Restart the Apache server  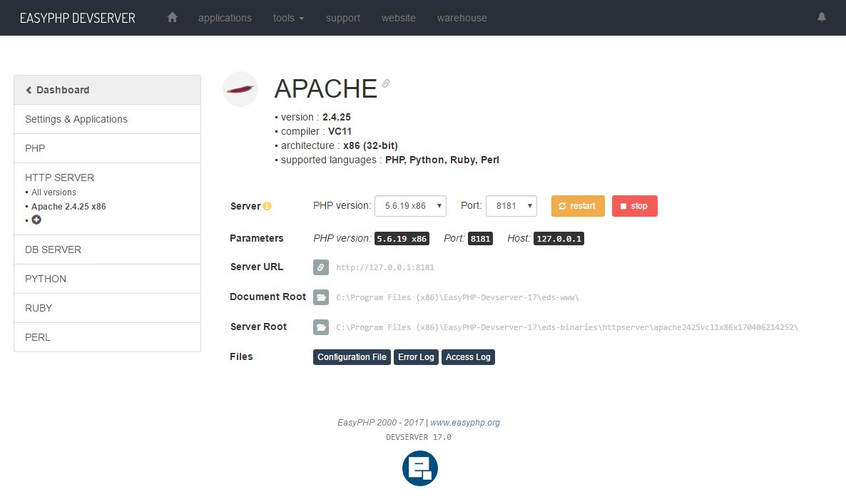point(578,205)
